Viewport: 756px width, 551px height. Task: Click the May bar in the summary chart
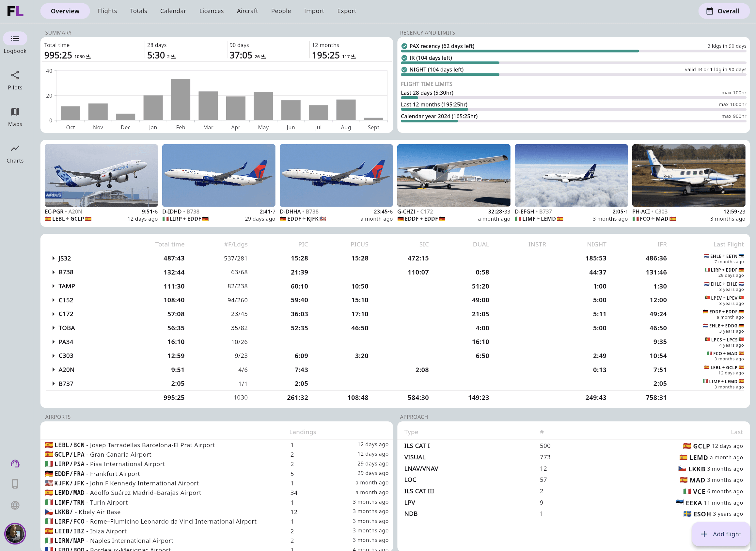point(263,106)
